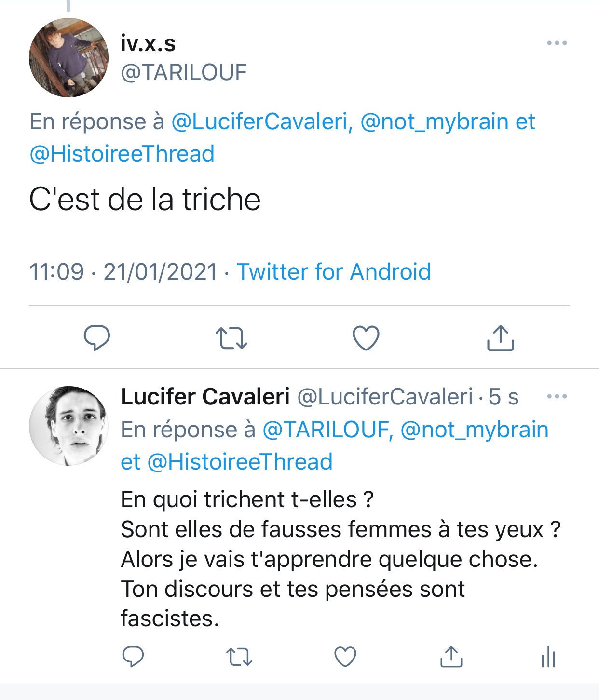Open the Lucifer Cavaleri display name
The image size is (599, 700).
click(x=205, y=397)
